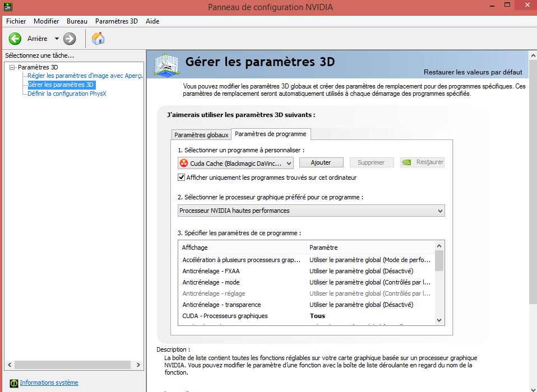Open the Modifier menu

(x=46, y=21)
